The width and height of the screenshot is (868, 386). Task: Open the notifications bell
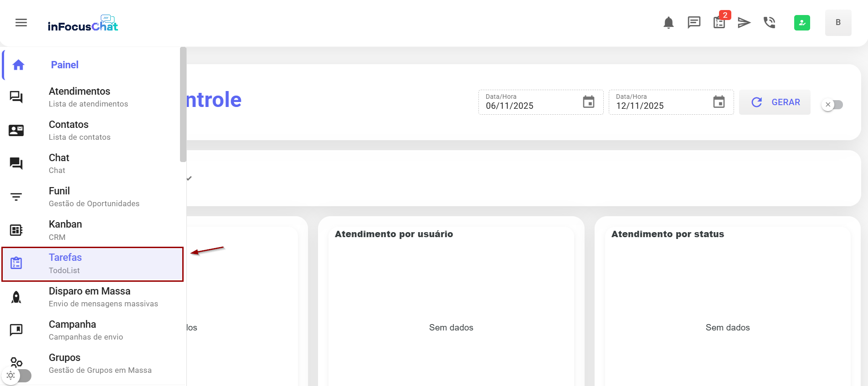pos(668,23)
